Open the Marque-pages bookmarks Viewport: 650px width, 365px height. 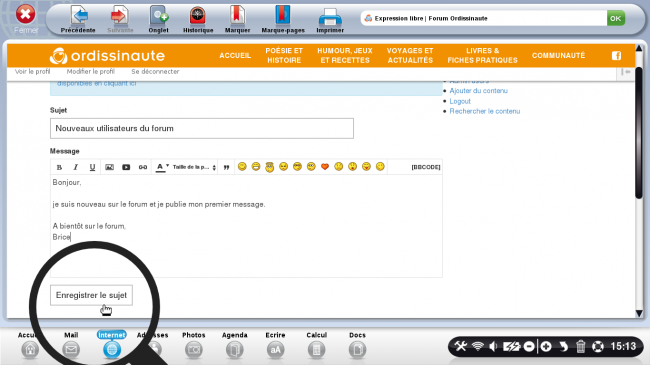click(283, 19)
